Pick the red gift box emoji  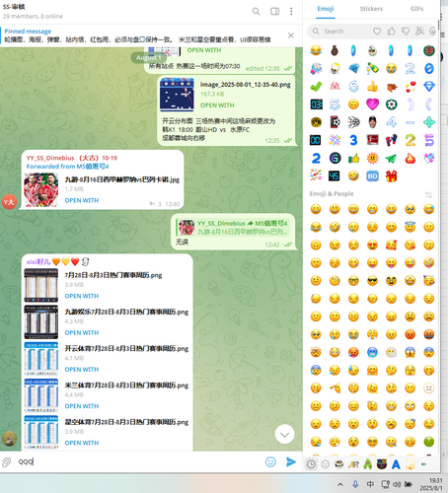click(391, 176)
